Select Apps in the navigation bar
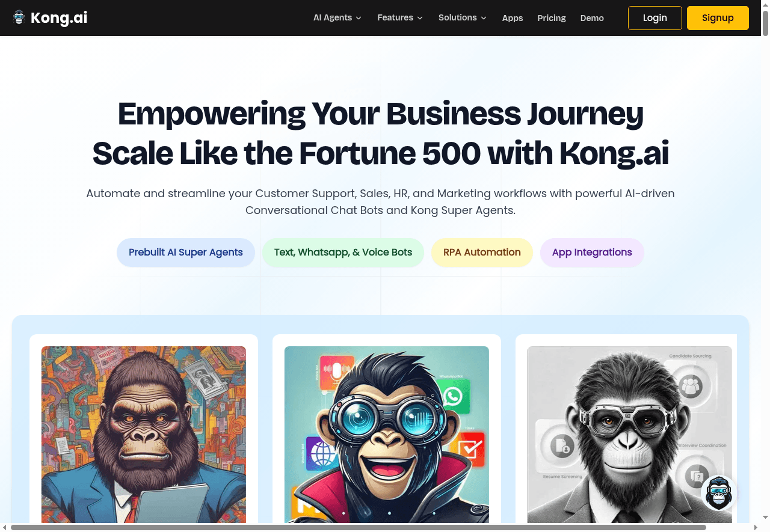 coord(513,18)
